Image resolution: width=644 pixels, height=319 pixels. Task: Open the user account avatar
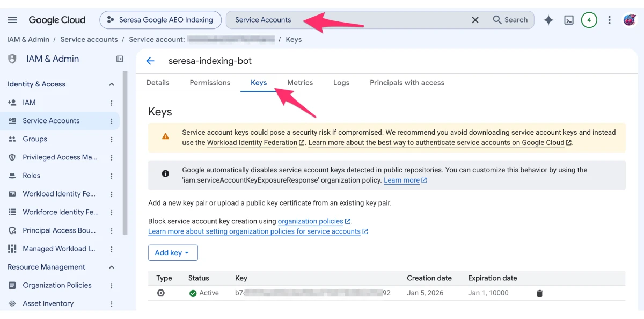coord(630,20)
